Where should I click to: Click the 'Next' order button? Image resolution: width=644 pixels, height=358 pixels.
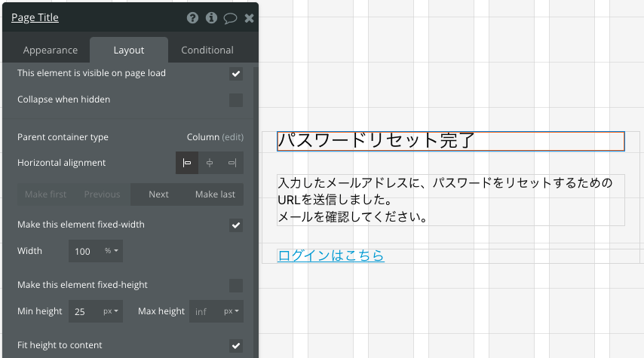(158, 194)
